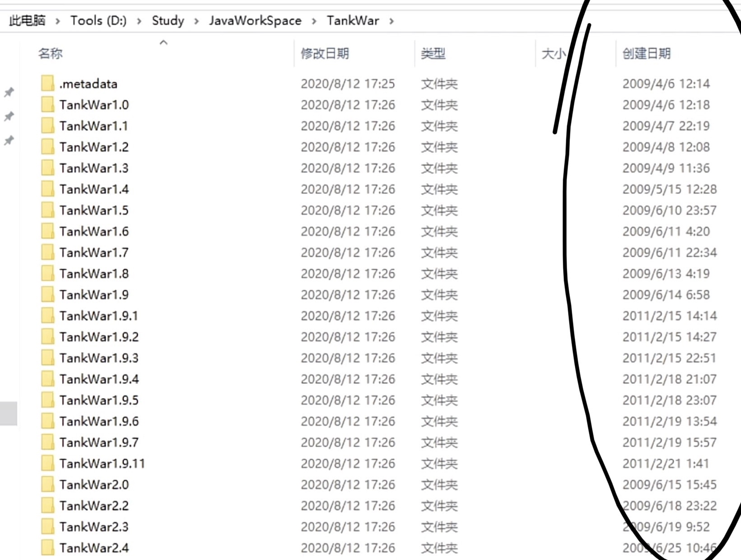This screenshot has height=560, width=741.
Task: Sort by the 创建日期 column header
Action: point(647,54)
